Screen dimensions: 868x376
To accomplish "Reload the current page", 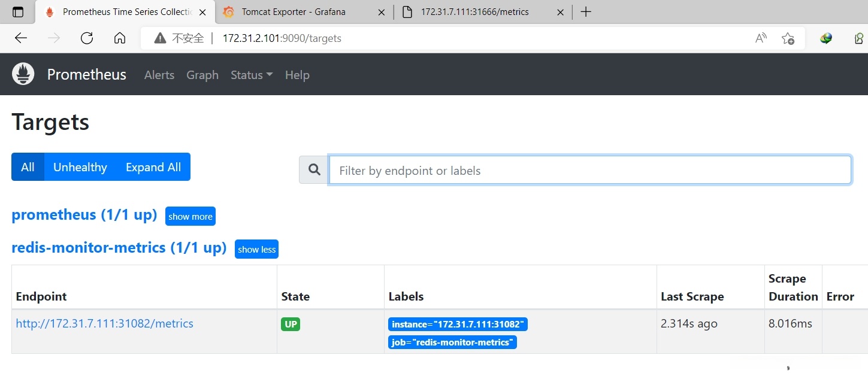I will pos(87,38).
